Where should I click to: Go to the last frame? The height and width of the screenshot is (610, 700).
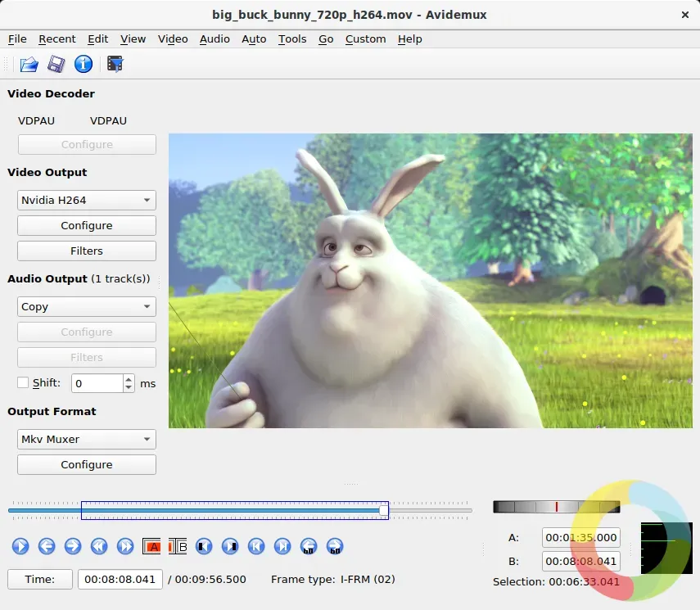pos(282,546)
